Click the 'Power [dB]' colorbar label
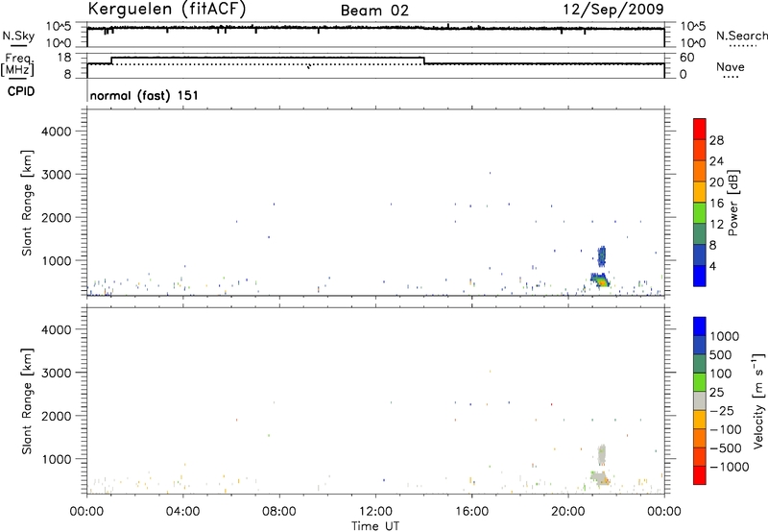 point(732,203)
